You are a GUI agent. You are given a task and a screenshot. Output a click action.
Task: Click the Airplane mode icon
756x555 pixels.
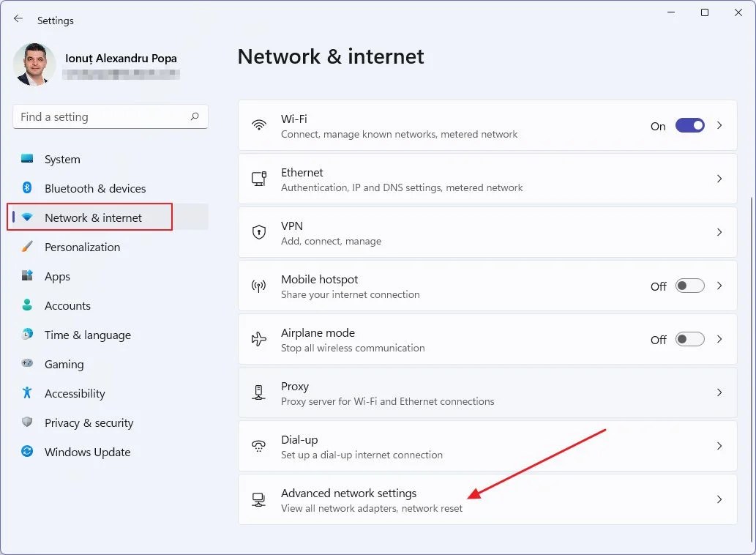pyautogui.click(x=259, y=339)
